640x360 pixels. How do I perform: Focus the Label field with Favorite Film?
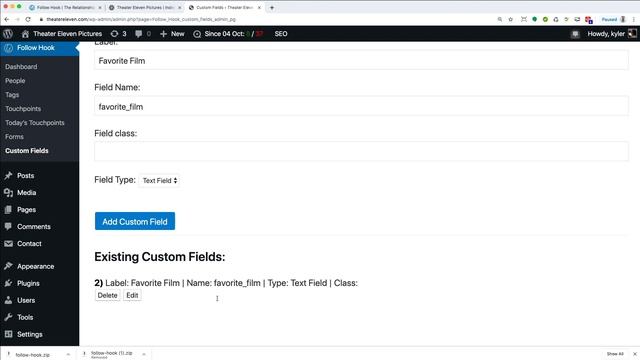pos(361,60)
